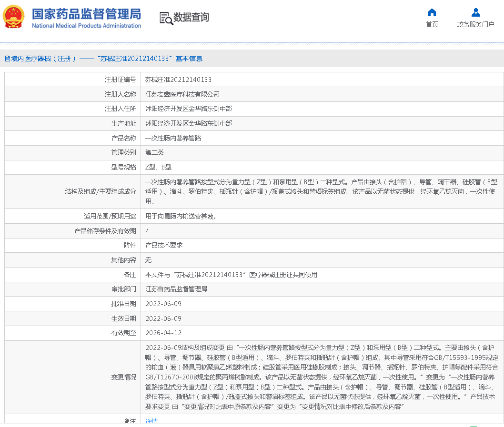The width and height of the screenshot is (504, 427).
Task: Click registrant name 江苏宏鑫医疗科技有限公司
Action: (x=182, y=94)
